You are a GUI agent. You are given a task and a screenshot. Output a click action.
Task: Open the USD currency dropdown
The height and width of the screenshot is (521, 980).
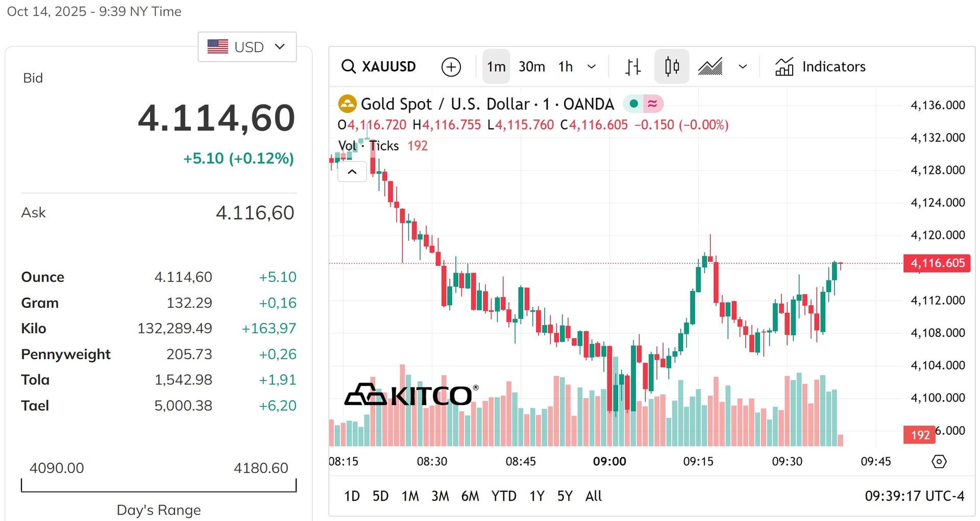[x=247, y=47]
